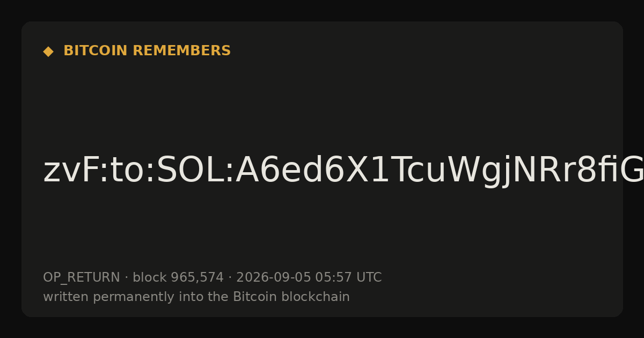Click the words Bitcoin blockchain in caption
This screenshot has width=644, height=338.
click(291, 297)
